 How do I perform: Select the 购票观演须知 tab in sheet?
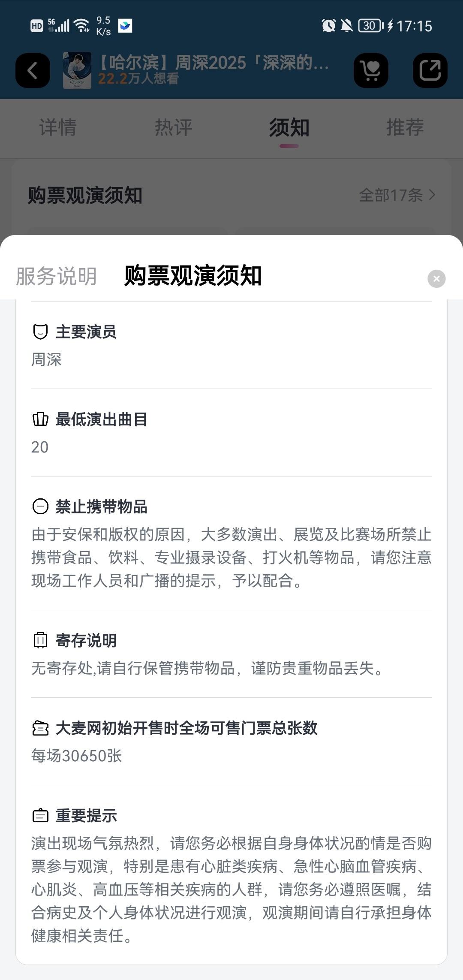[x=193, y=275]
